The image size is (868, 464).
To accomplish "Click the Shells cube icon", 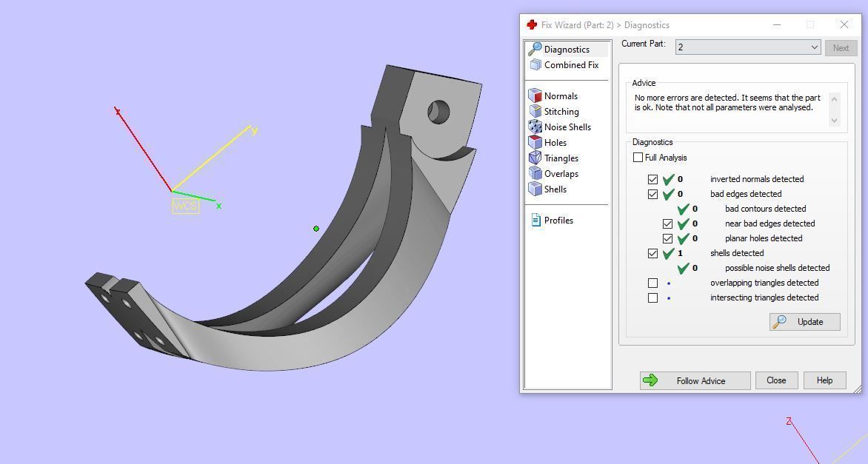I will 535,189.
